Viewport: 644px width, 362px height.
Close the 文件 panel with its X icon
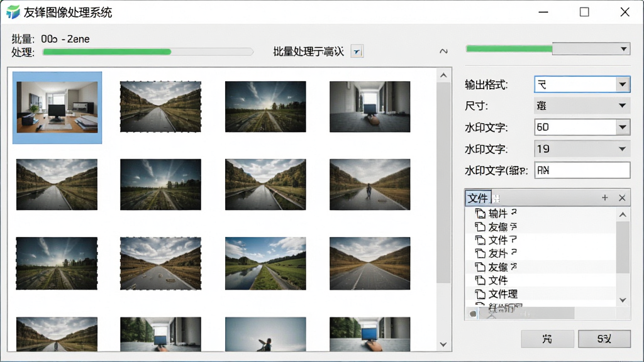click(x=622, y=198)
